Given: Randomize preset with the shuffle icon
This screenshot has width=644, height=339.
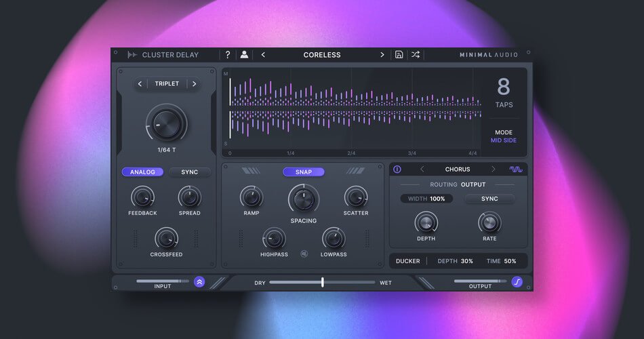Looking at the screenshot, I should point(416,55).
